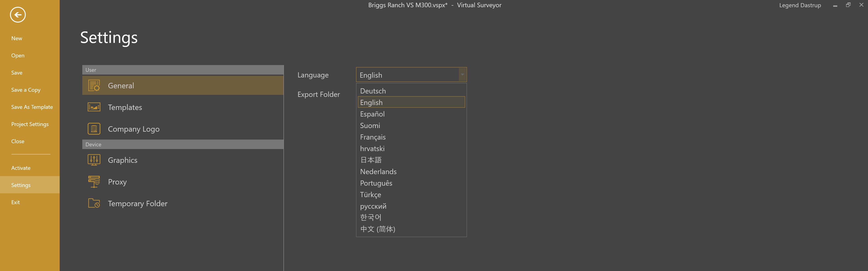
Task: Open Temporary Folder settings label
Action: (137, 203)
